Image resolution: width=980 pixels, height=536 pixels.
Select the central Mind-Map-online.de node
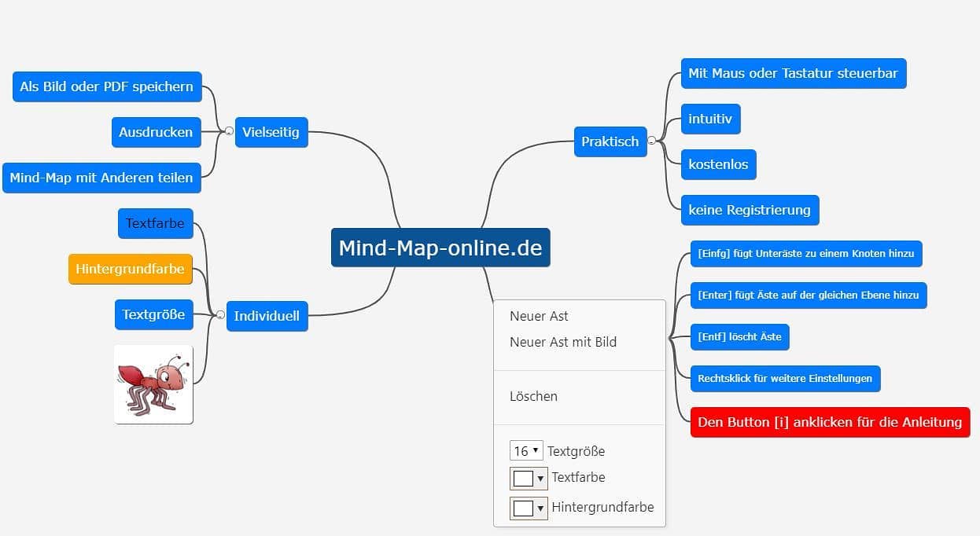point(440,248)
